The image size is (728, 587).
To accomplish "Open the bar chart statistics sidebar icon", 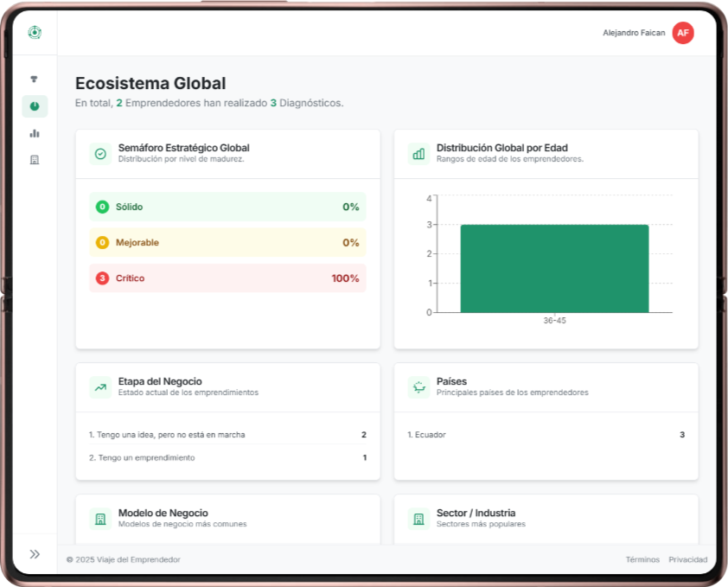I will (x=35, y=132).
